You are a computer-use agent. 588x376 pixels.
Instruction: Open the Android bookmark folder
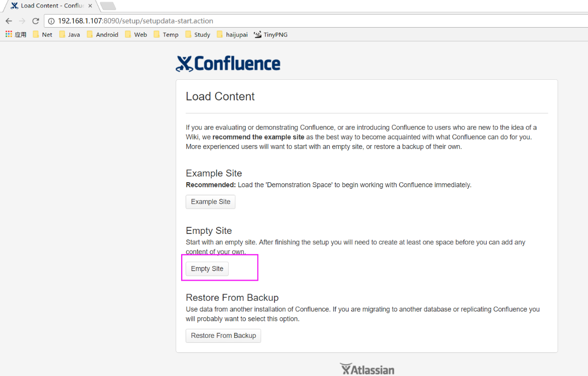(x=102, y=35)
